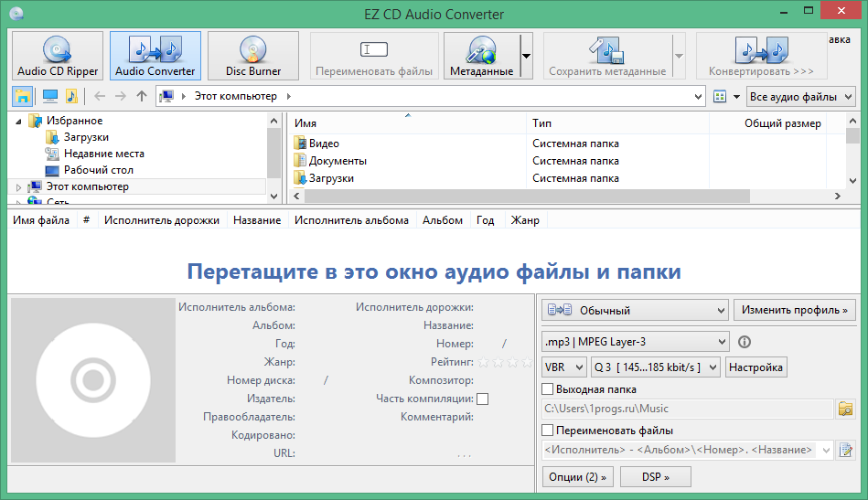Sort file list by Общий размер column
The image size is (868, 500).
click(x=767, y=123)
